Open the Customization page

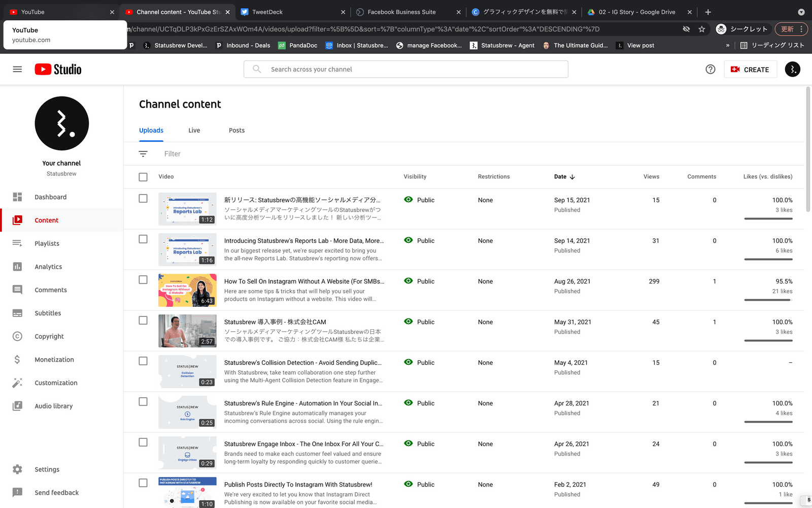tap(56, 383)
